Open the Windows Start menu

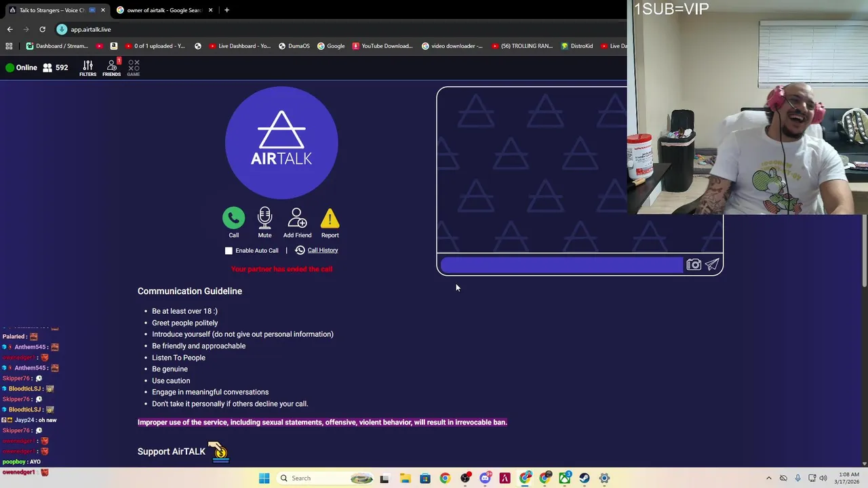coord(264,478)
